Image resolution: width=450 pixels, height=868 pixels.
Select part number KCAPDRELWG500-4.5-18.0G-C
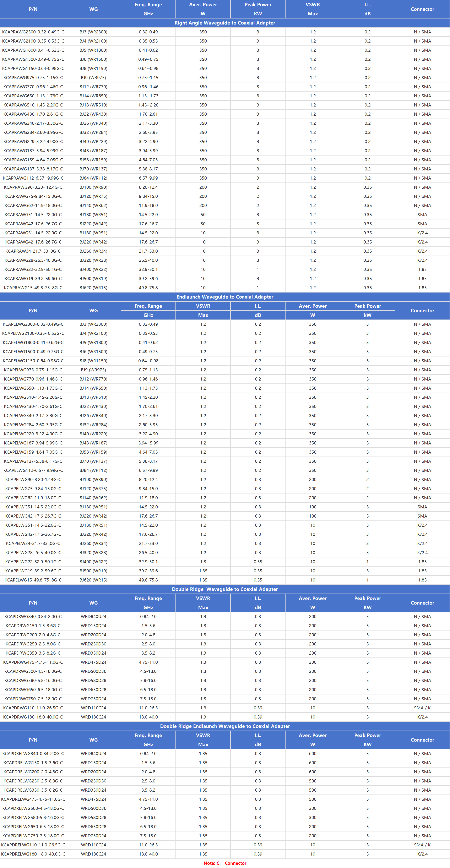(33, 808)
